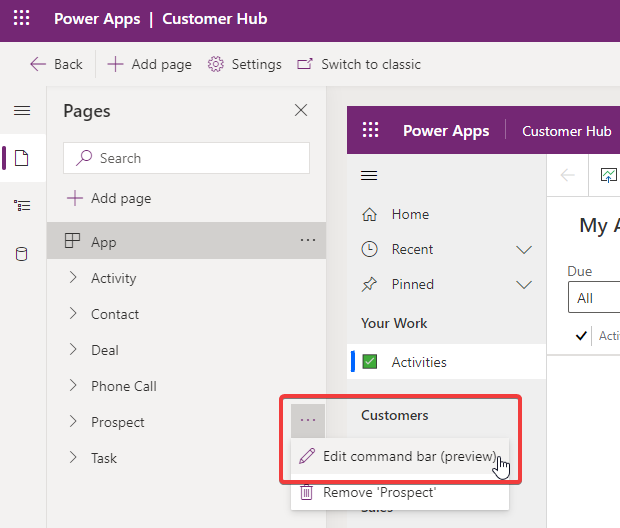Click Power Apps in preview header

[446, 131]
